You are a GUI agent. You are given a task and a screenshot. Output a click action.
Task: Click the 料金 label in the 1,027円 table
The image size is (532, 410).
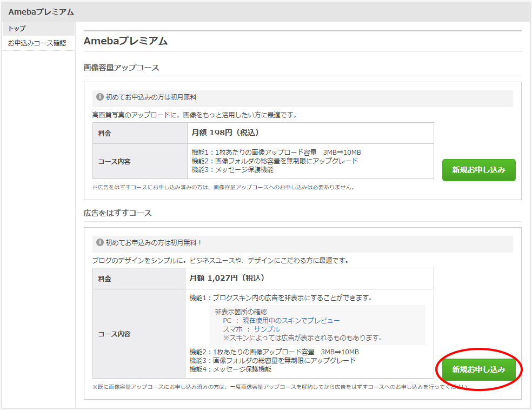pyautogui.click(x=105, y=279)
